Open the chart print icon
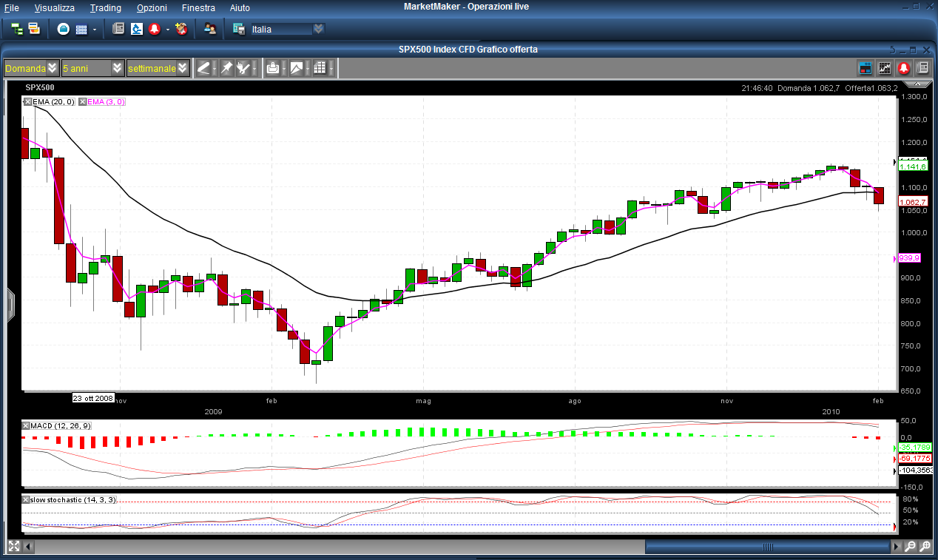This screenshot has height=560, width=938. [x=273, y=68]
